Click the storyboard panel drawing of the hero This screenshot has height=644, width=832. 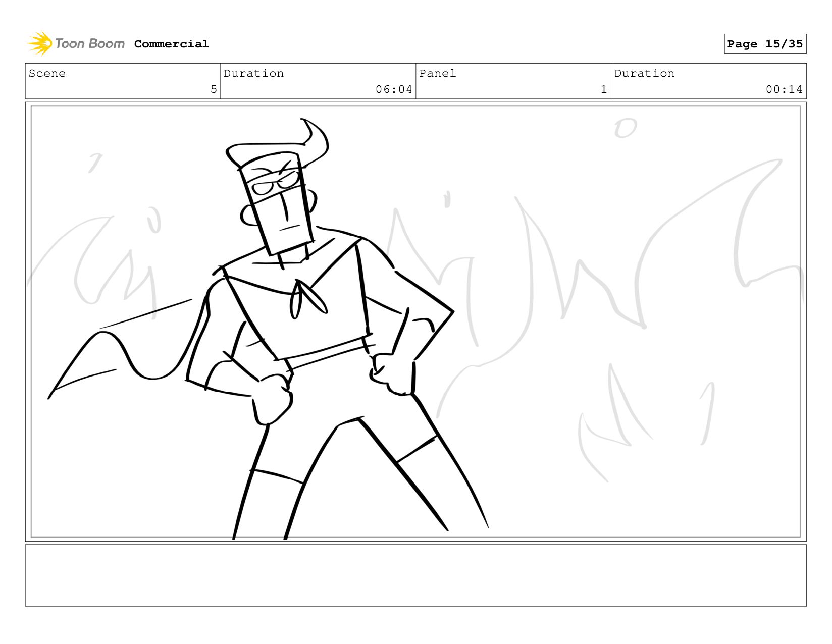click(415, 321)
